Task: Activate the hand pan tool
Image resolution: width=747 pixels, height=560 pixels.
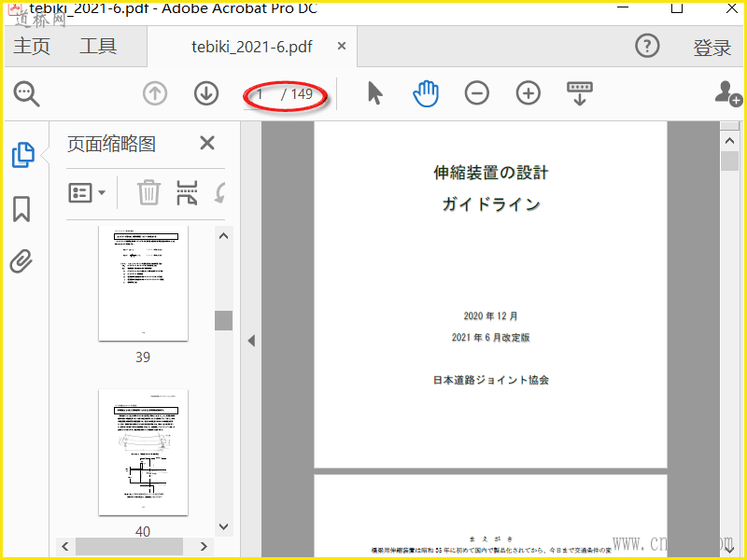Action: point(426,92)
